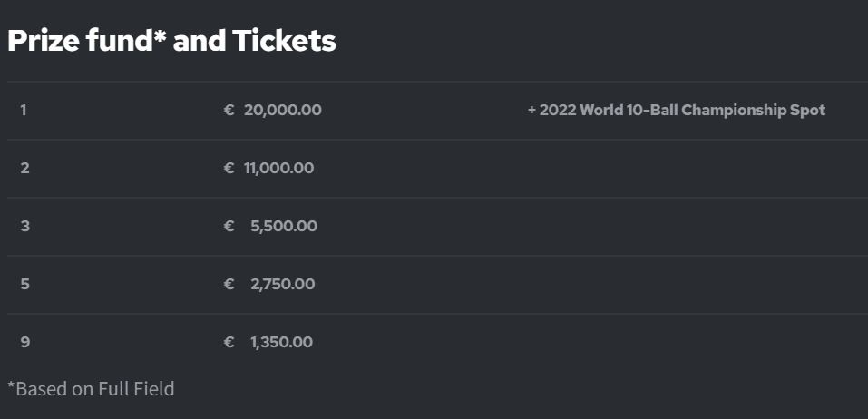The height and width of the screenshot is (419, 868).
Task: Select second place rank number 2
Action: [x=24, y=169]
